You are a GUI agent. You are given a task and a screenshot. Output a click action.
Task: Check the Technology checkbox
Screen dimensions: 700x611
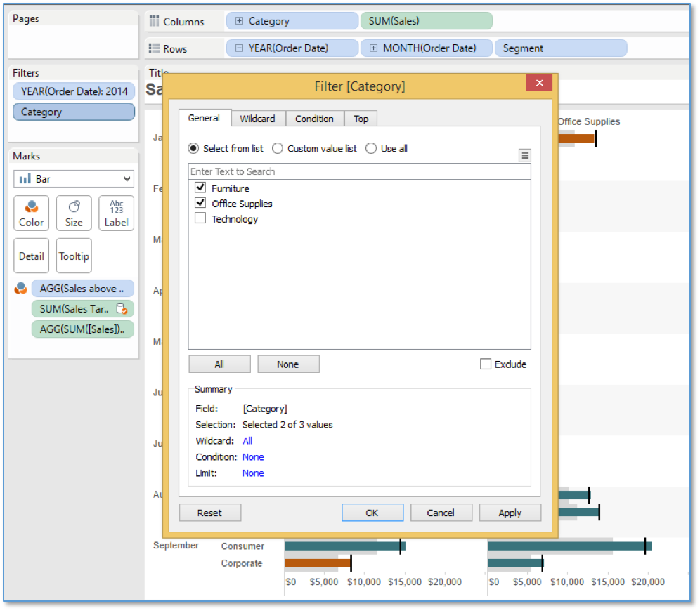point(200,218)
